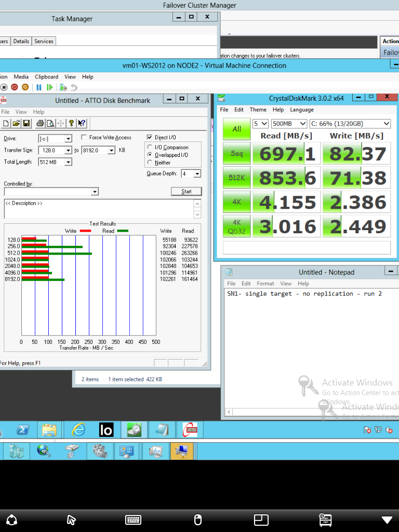Select the I/O Comparison radio button

click(150, 147)
